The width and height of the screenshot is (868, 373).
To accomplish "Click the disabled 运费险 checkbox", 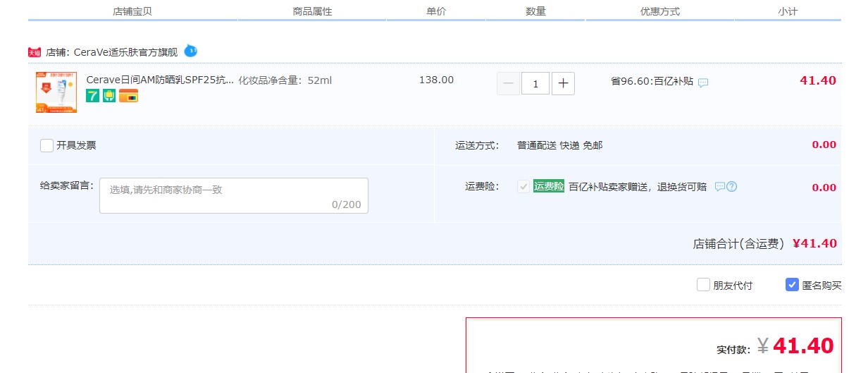I will point(523,187).
